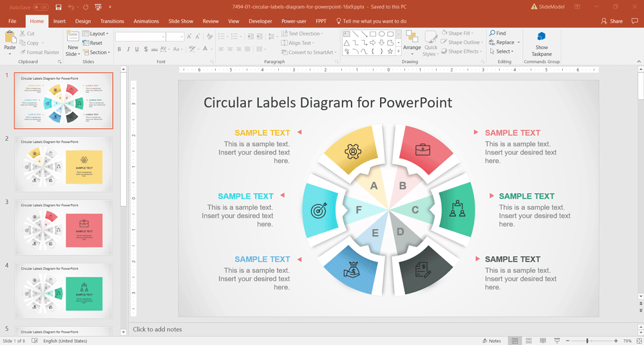Switch to Normal view in status bar

(x=514, y=341)
